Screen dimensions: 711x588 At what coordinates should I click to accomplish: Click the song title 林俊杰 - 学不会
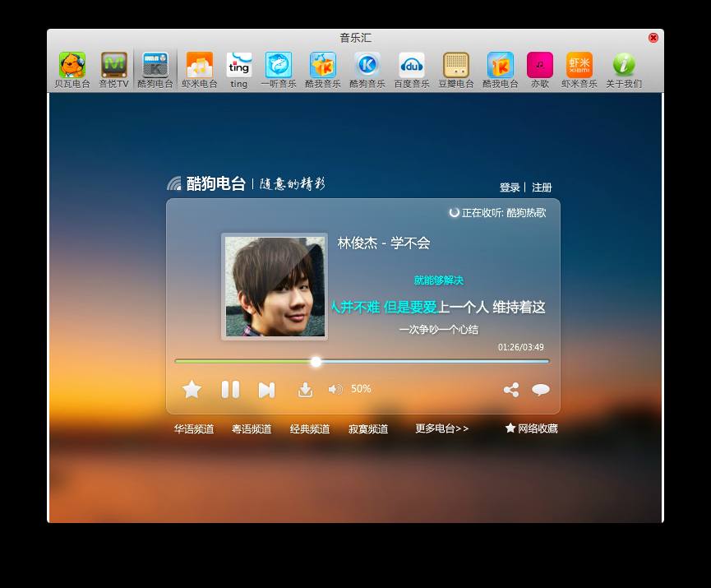click(384, 243)
